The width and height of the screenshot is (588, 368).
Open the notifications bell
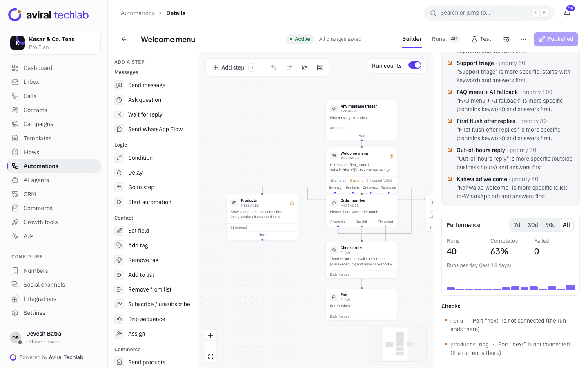567,13
